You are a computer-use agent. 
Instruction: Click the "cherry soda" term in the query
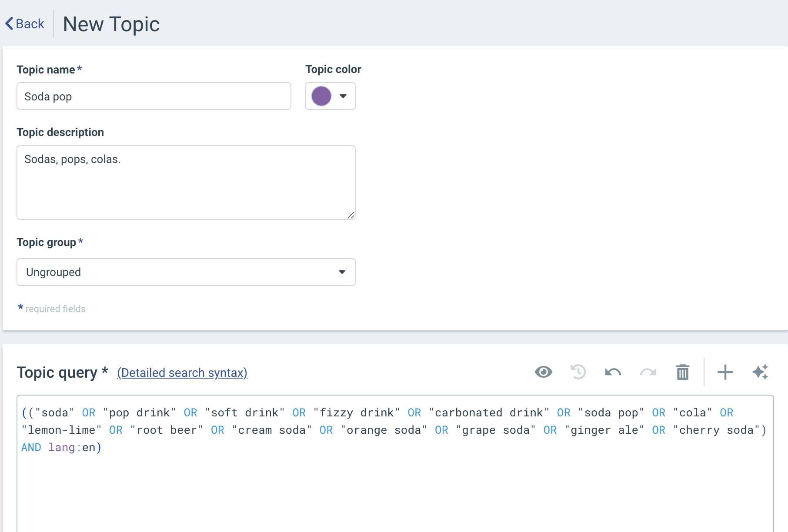[x=719, y=430]
